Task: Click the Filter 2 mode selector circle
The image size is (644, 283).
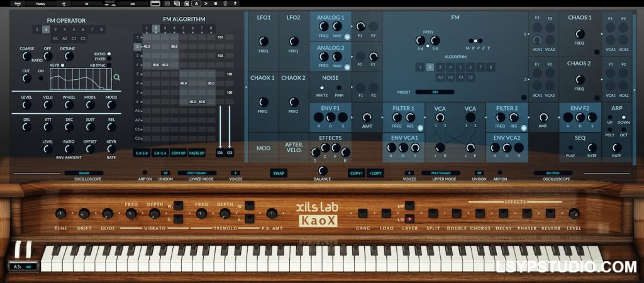Action: coord(524,128)
